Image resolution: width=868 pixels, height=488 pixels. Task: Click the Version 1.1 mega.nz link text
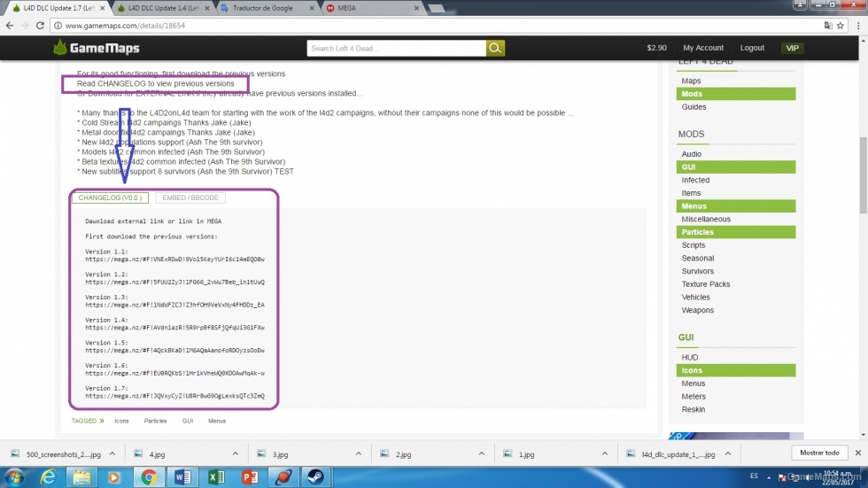click(175, 259)
